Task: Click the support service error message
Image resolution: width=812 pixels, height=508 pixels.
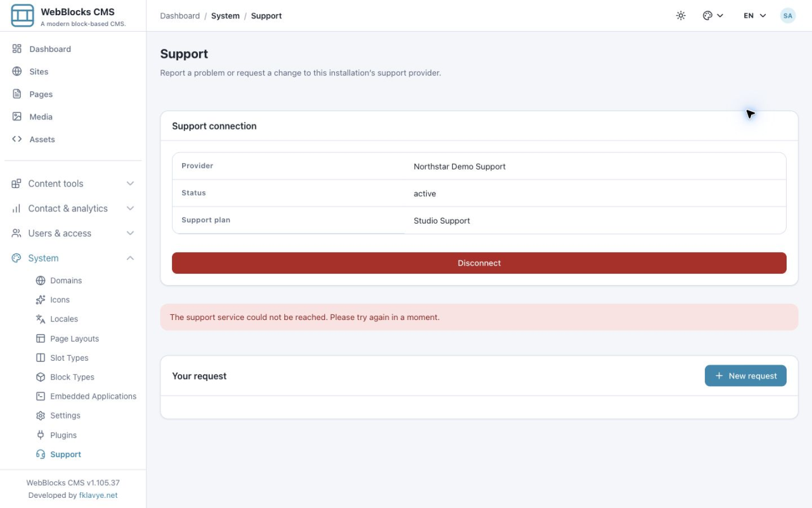Action: pos(304,317)
